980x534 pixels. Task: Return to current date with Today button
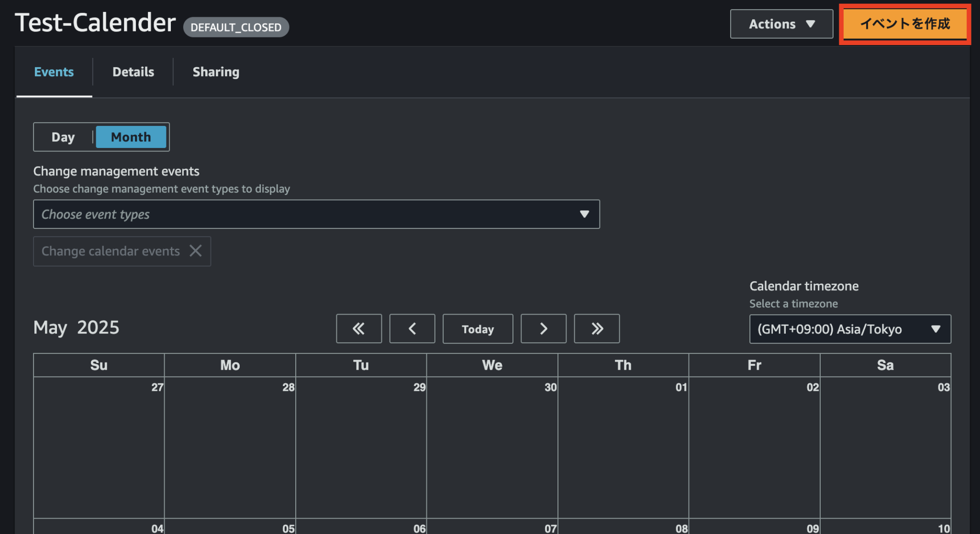tap(477, 329)
